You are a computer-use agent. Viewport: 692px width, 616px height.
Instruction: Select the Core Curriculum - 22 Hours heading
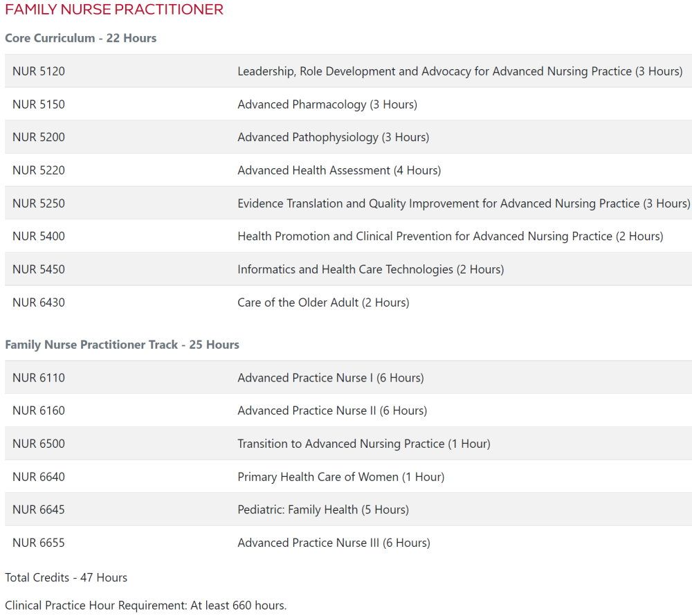[81, 38]
